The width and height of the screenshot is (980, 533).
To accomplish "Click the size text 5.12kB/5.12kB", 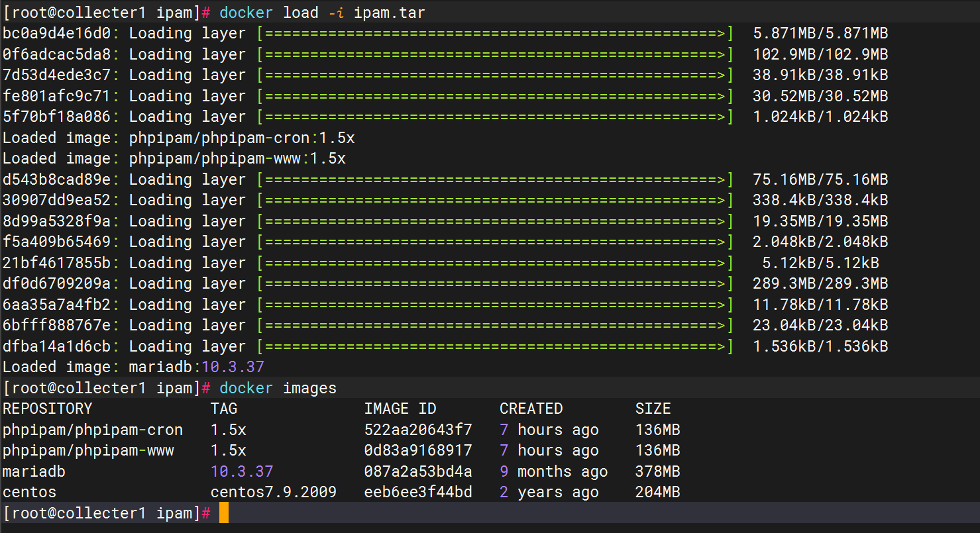I will [x=820, y=263].
